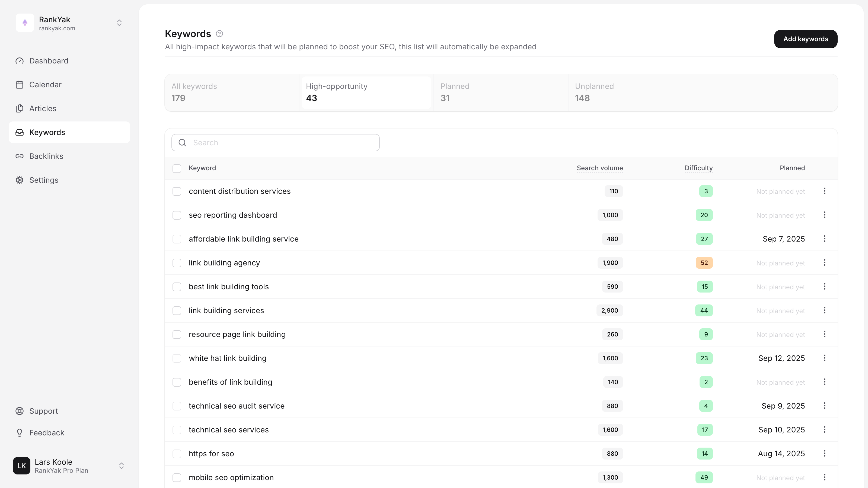
Task: Click the Settings gear icon
Action: click(x=20, y=180)
